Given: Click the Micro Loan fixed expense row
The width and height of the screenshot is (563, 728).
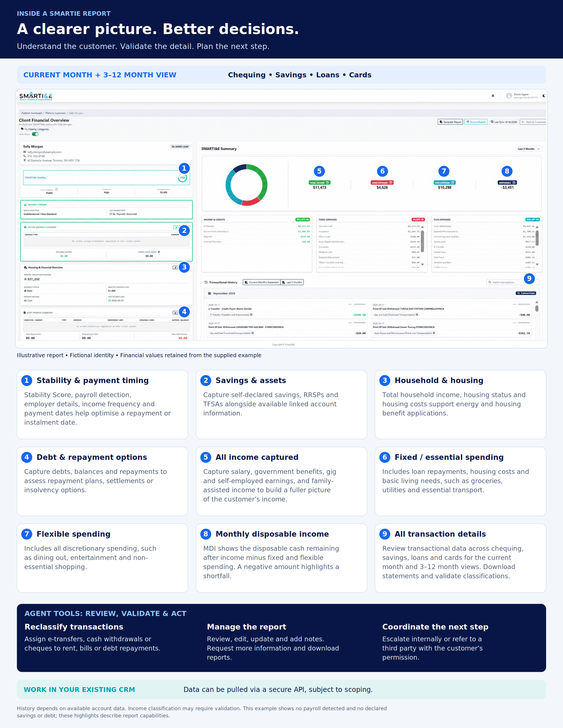Looking at the screenshot, I should [369, 237].
